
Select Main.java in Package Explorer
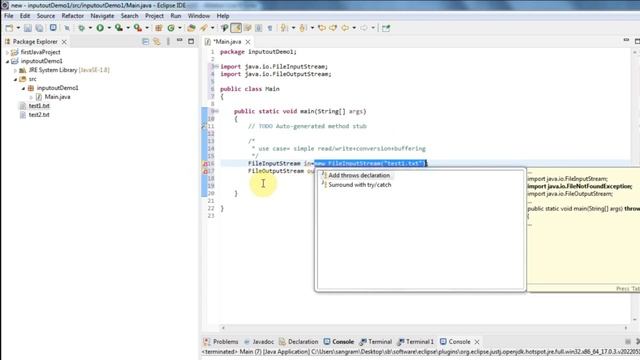point(57,97)
